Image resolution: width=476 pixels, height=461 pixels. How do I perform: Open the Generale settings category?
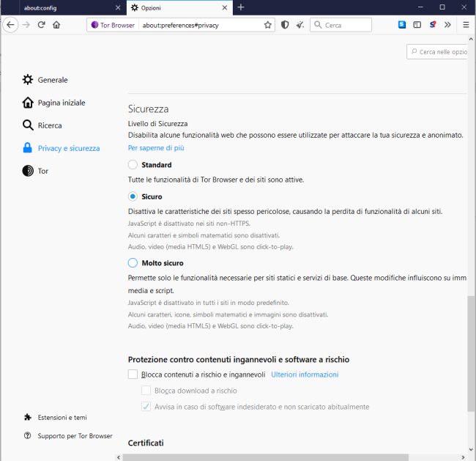pos(45,80)
